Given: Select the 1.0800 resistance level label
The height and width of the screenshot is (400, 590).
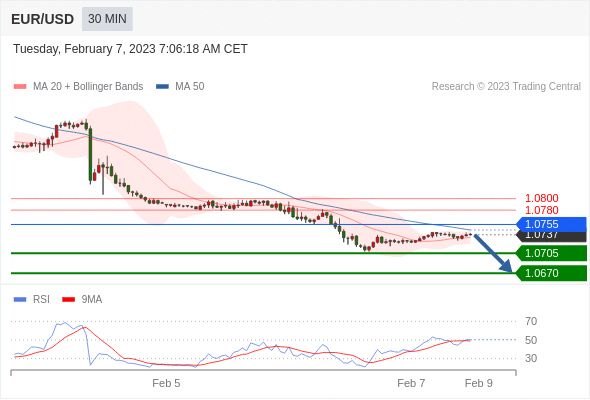Looking at the screenshot, I should pyautogui.click(x=541, y=198).
